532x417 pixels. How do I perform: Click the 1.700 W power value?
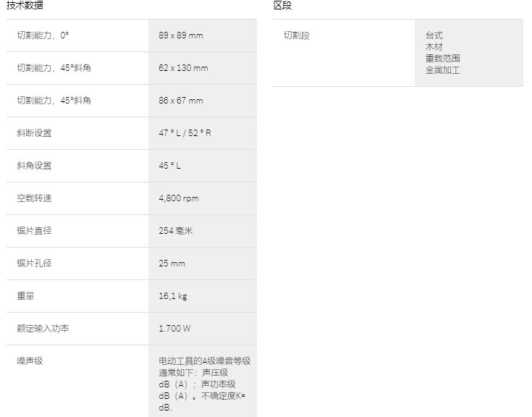point(175,329)
